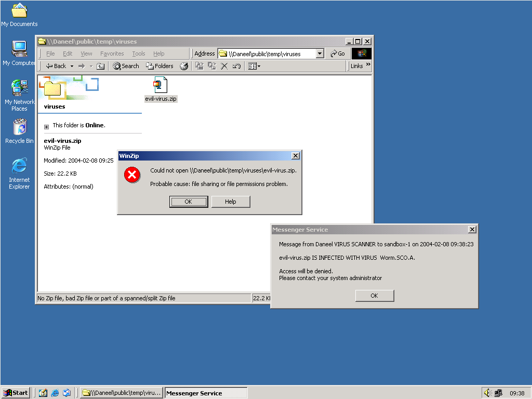Image resolution: width=532 pixels, height=399 pixels.
Task: Expand the Links toolbar chevron
Action: [x=368, y=64]
